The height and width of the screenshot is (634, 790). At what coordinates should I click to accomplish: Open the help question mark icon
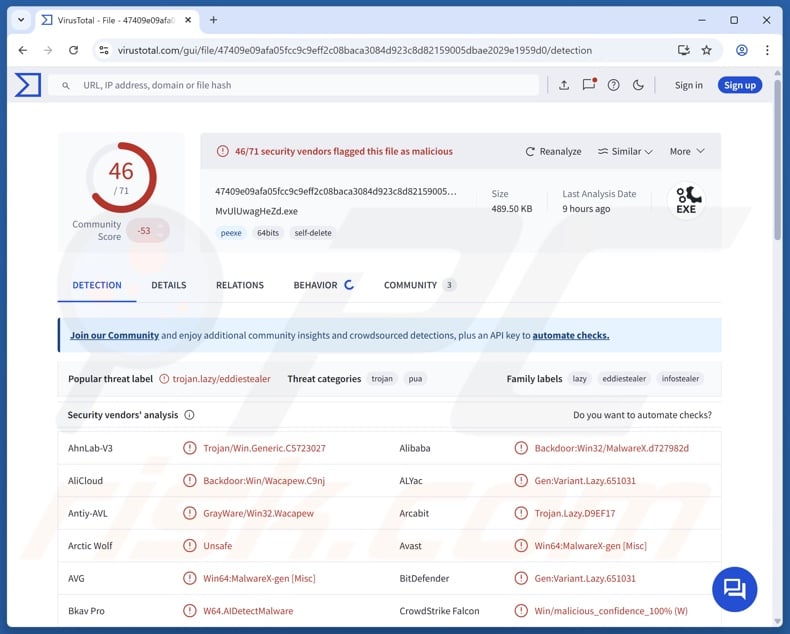pos(613,85)
